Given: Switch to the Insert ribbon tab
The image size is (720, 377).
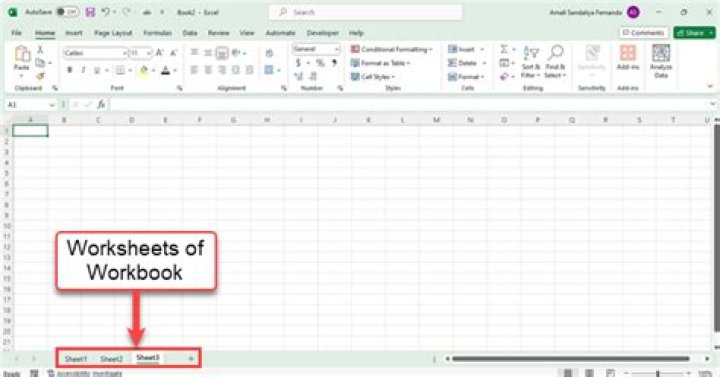Looking at the screenshot, I should coord(73,33).
